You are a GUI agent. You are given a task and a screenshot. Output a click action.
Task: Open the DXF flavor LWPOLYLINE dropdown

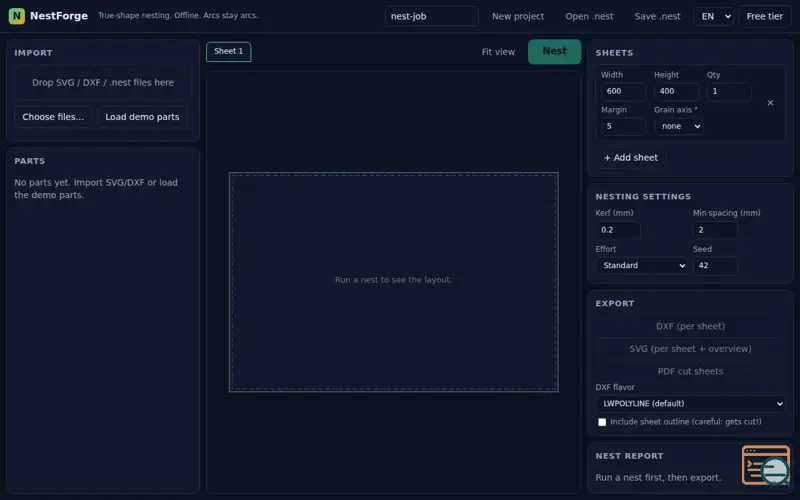pyautogui.click(x=690, y=404)
